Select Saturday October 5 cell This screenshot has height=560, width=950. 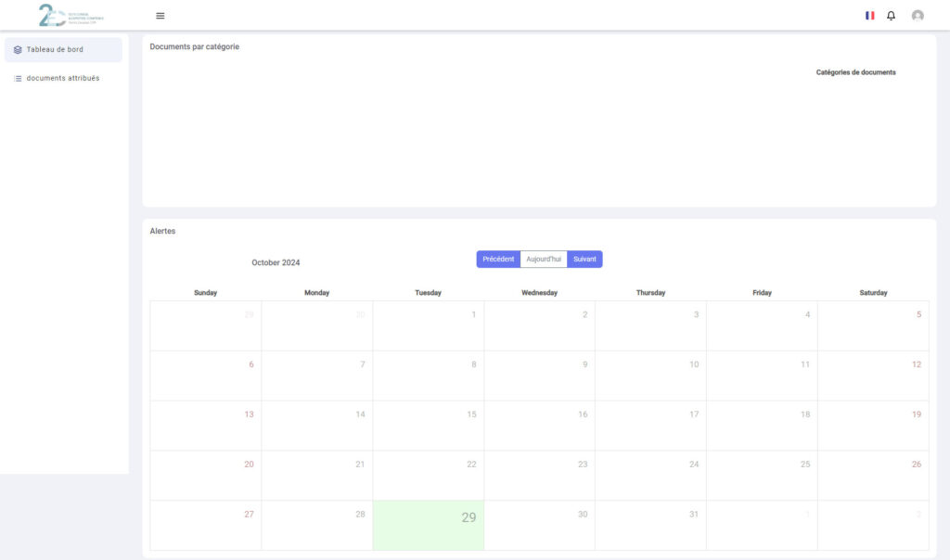[872, 325]
